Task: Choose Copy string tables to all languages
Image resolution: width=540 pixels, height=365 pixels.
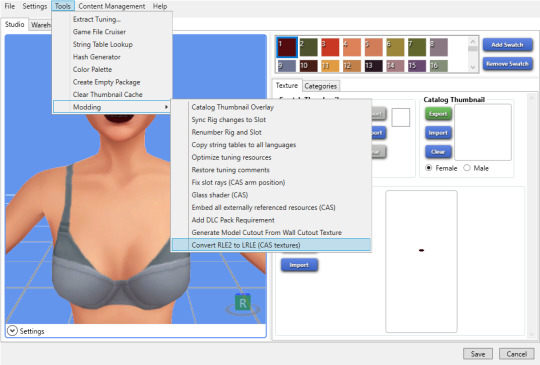Action: click(x=271, y=145)
